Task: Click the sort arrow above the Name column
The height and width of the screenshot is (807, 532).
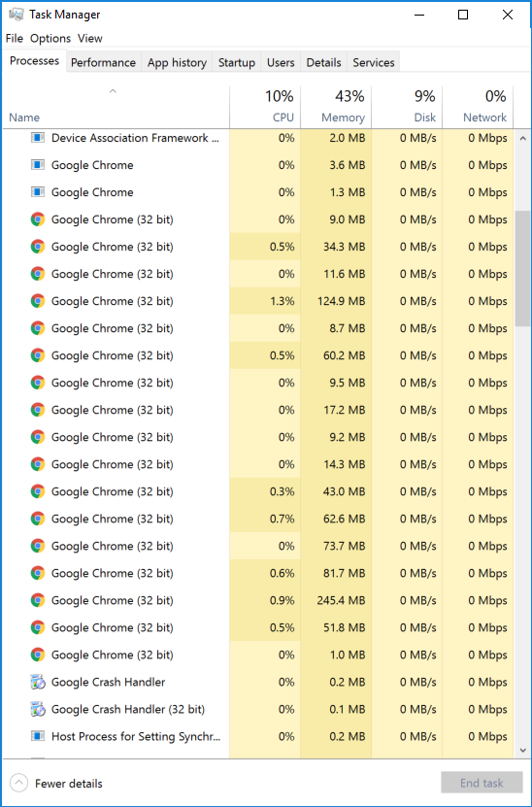Action: [113, 91]
